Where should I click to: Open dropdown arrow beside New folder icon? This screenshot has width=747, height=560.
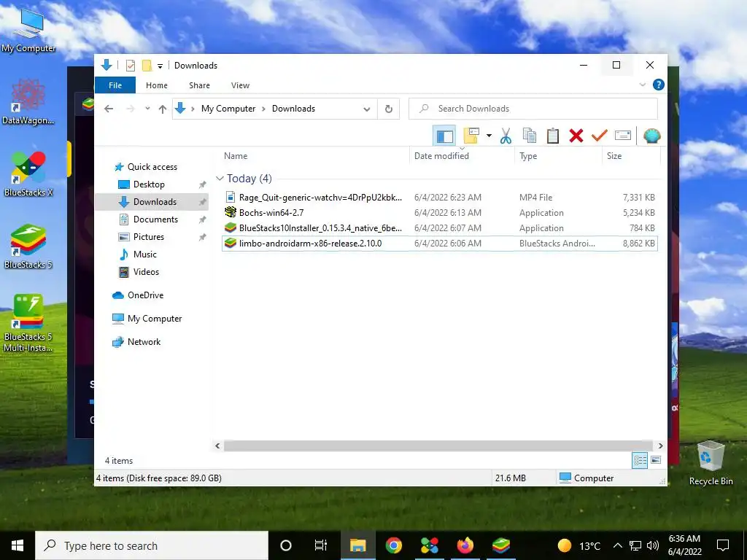point(489,136)
